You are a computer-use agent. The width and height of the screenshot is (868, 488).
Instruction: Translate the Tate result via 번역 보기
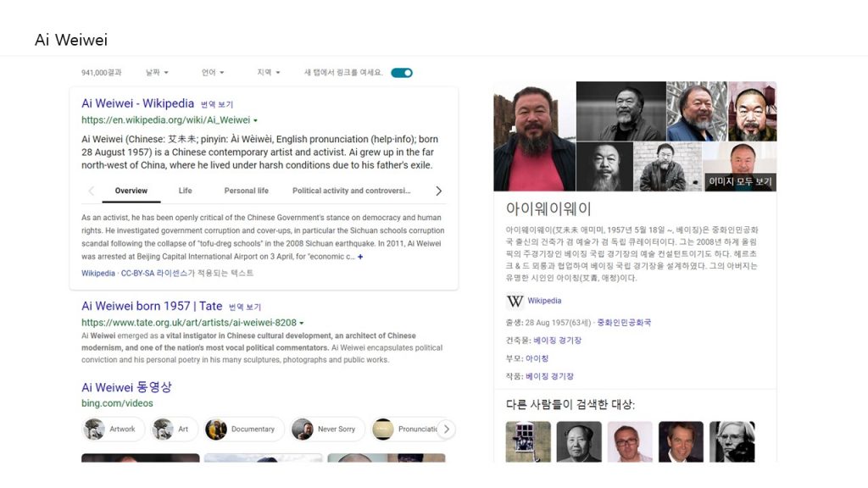point(245,307)
